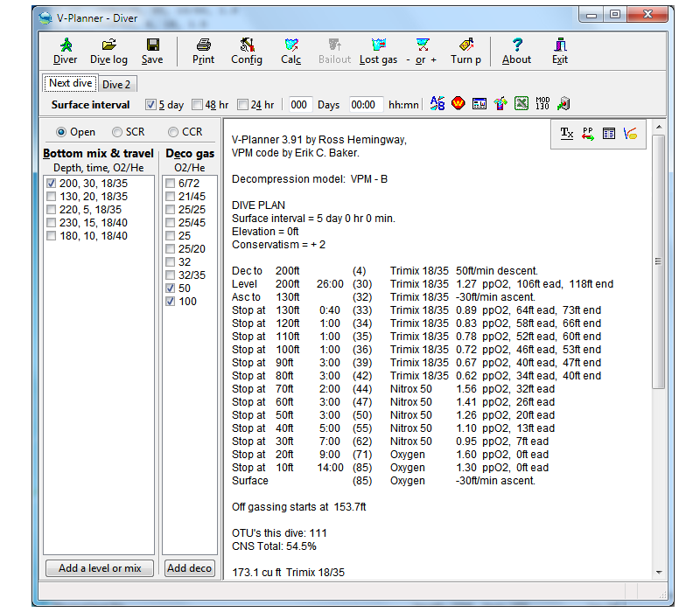The image size is (700, 612).
Task: Click the 'Surface interval' label
Action: [91, 105]
